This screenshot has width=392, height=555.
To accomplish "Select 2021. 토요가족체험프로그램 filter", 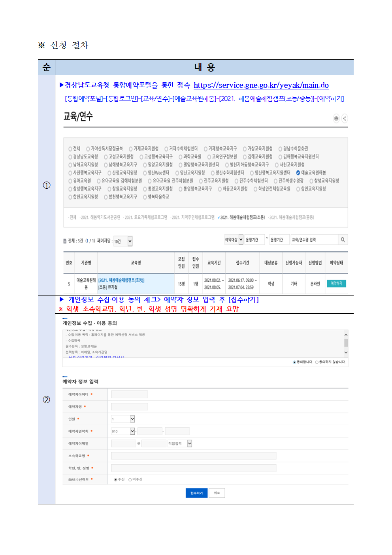I will pos(145,217).
